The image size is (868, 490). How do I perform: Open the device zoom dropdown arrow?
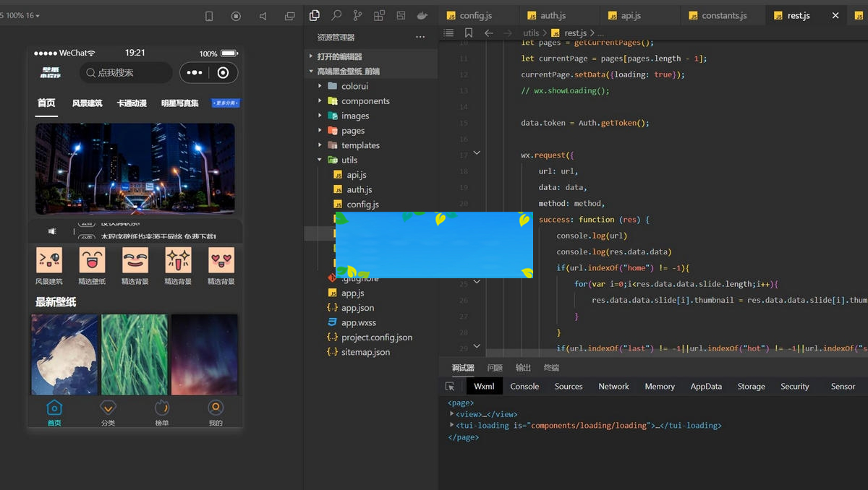[38, 16]
